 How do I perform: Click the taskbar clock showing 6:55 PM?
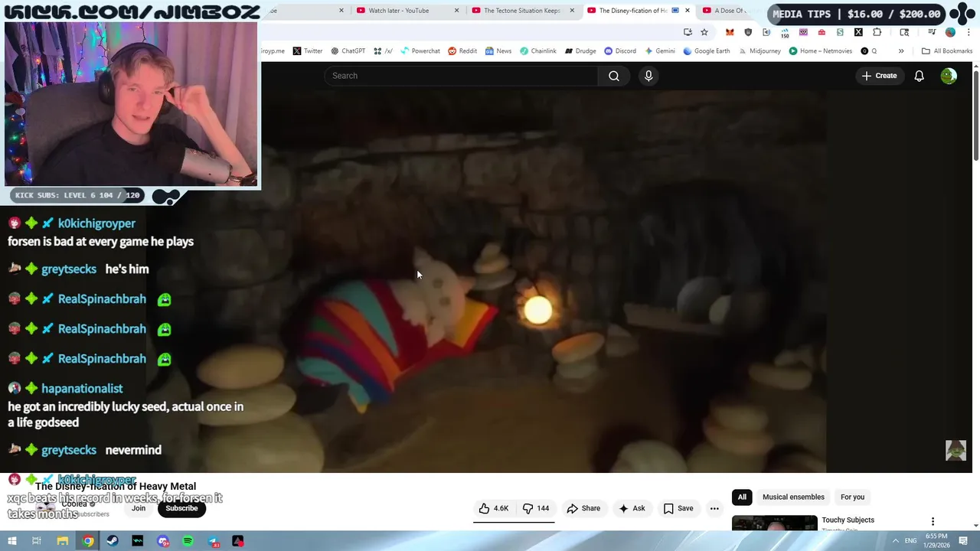coord(936,541)
